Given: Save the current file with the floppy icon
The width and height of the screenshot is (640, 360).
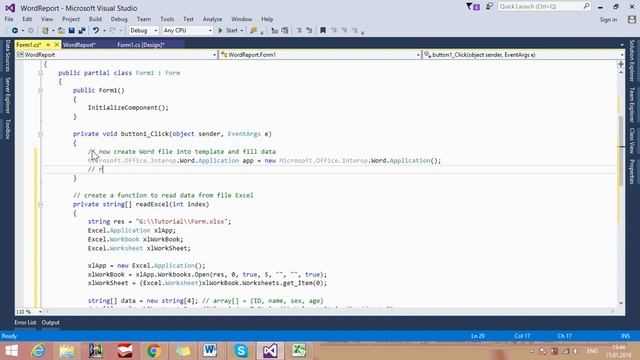Looking at the screenshot, I should point(71,31).
